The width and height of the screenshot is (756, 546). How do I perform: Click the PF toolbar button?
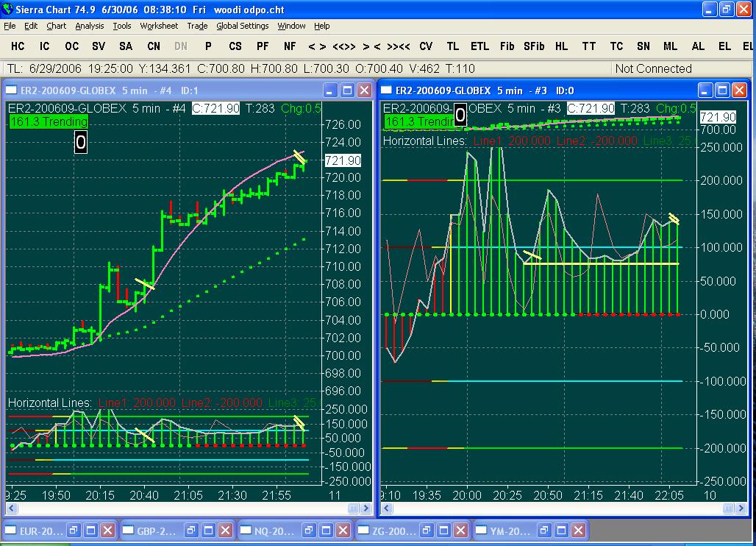(263, 46)
